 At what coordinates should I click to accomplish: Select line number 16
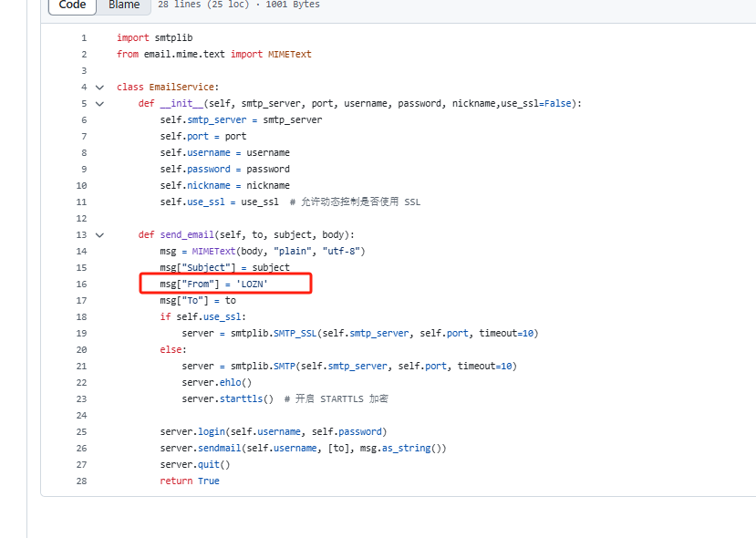click(x=81, y=285)
